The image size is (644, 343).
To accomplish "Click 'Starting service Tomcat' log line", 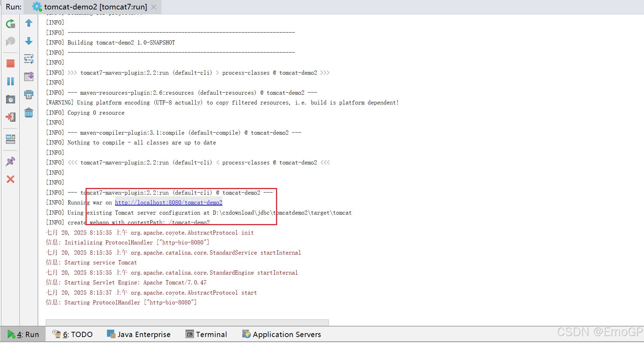I will 91,262.
